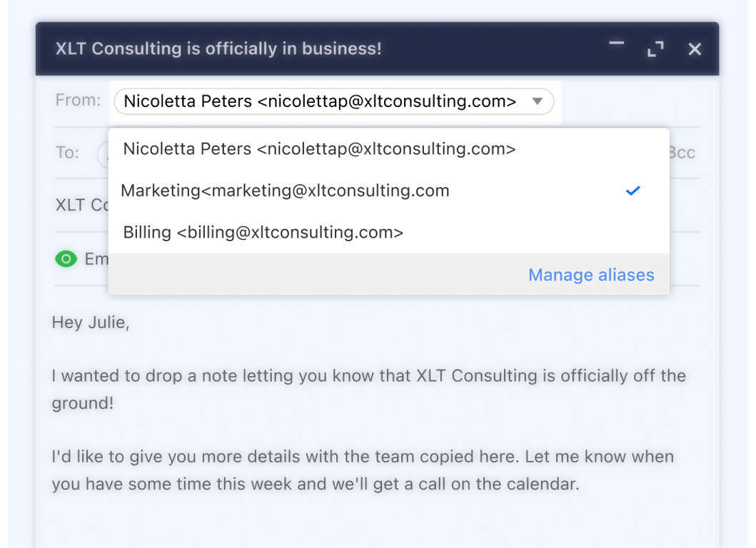
Task: Click the From field dropdown arrow
Action: 538,101
